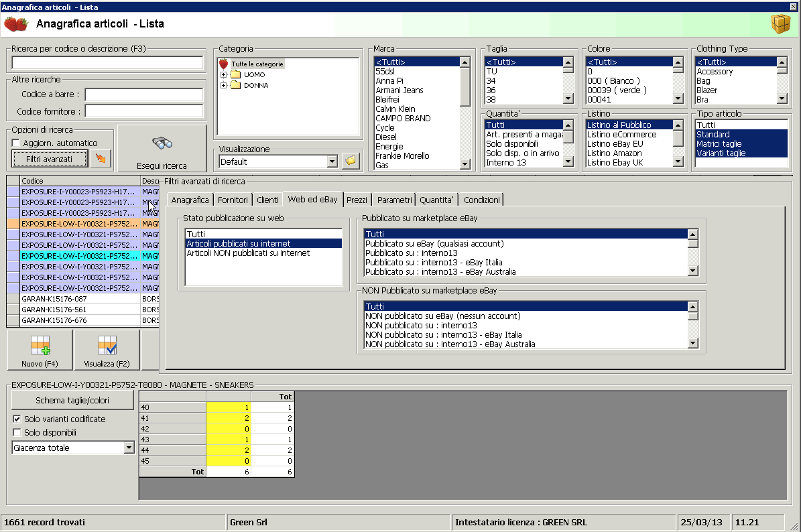The image size is (801, 532).
Task: Open the Giacenza totale dropdown
Action: 129,448
